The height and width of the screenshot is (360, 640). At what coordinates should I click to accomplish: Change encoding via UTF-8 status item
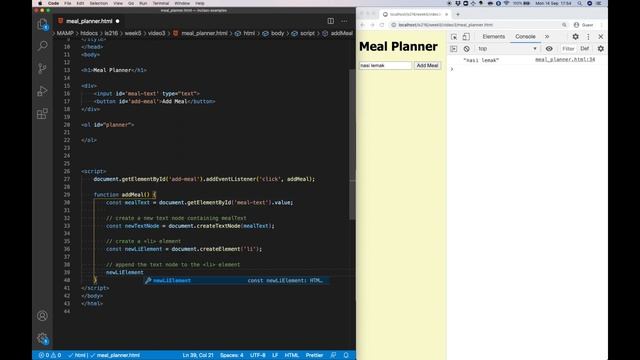[x=258, y=355]
